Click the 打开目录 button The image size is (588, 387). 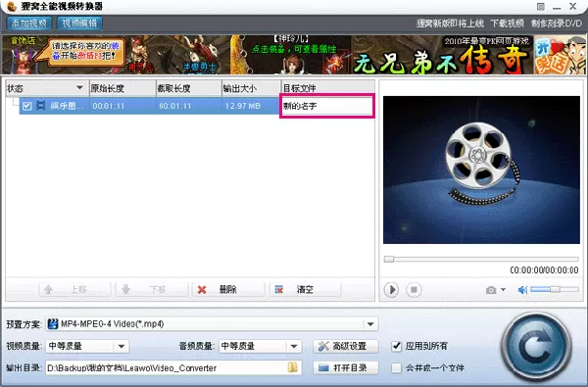(x=345, y=367)
